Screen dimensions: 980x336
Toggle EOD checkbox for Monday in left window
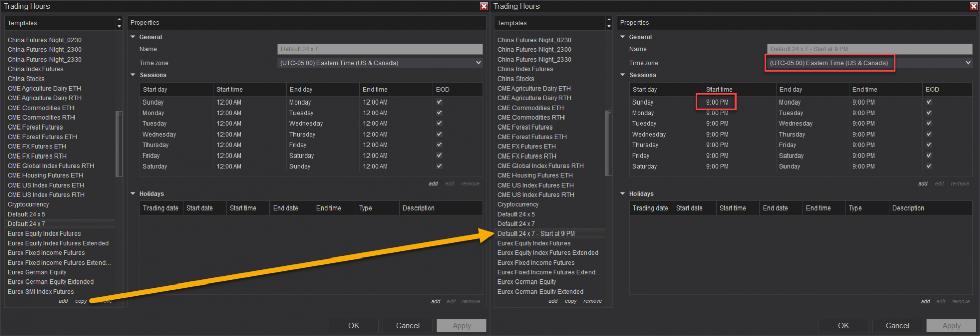coord(439,113)
